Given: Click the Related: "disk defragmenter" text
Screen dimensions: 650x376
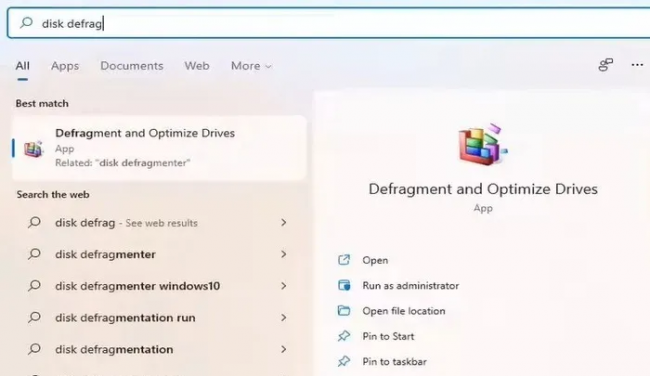Looking at the screenshot, I should (x=123, y=163).
